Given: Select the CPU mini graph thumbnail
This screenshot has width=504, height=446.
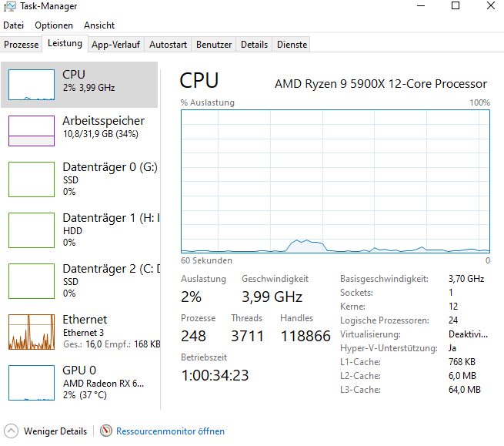Looking at the screenshot, I should (31, 83).
